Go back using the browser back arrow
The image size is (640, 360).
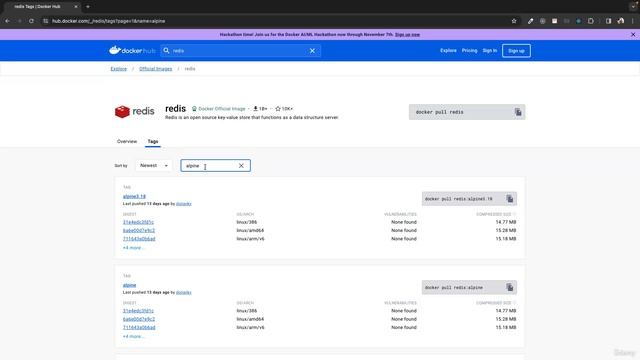(7, 21)
